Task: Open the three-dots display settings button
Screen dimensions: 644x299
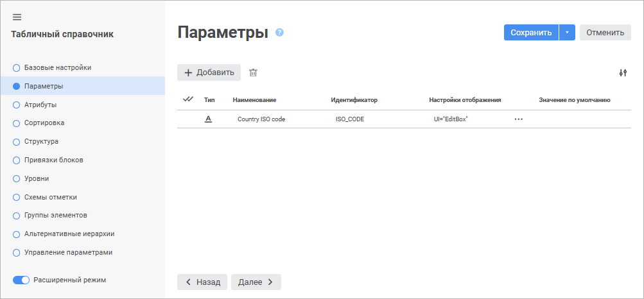Action: 518,119
